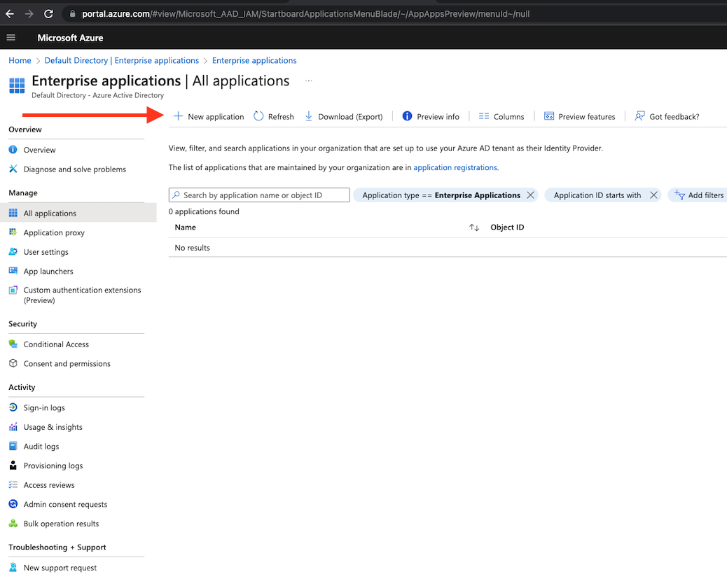Click the Application proxy icon
The height and width of the screenshot is (588, 727).
13,232
